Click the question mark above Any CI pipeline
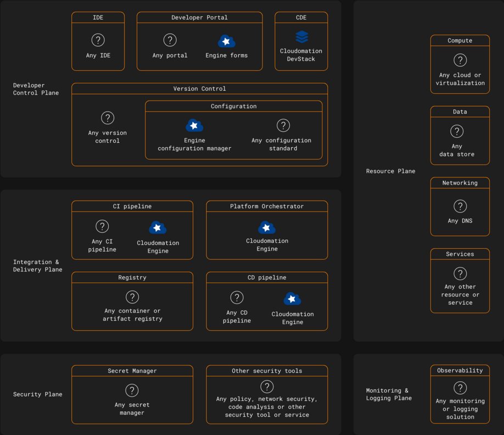Image resolution: width=504 pixels, height=435 pixels. (x=102, y=226)
